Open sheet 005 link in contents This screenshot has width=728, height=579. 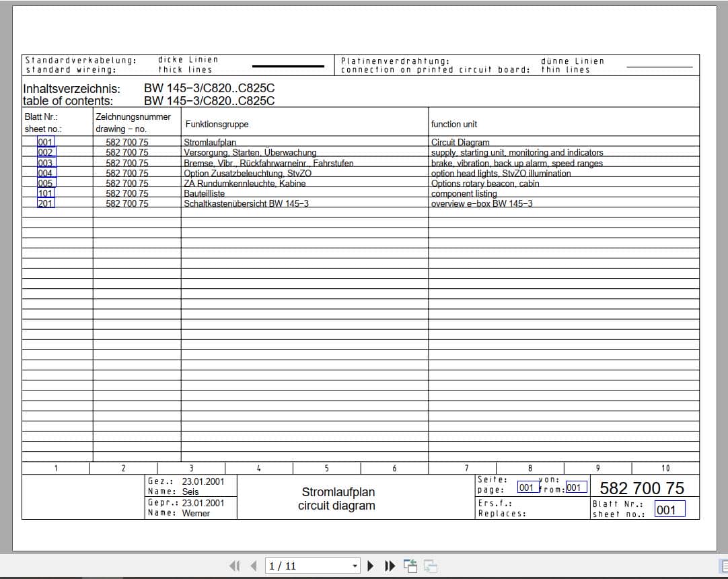click(46, 183)
